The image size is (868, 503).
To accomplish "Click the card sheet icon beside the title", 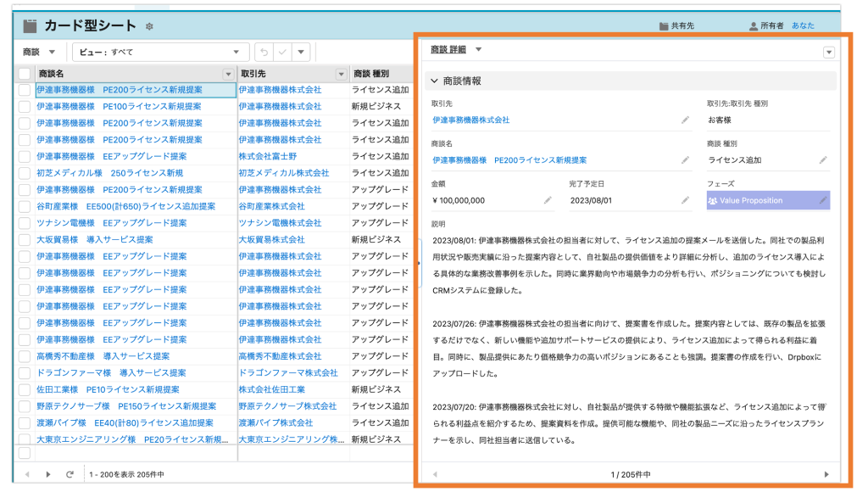I will tap(30, 25).
